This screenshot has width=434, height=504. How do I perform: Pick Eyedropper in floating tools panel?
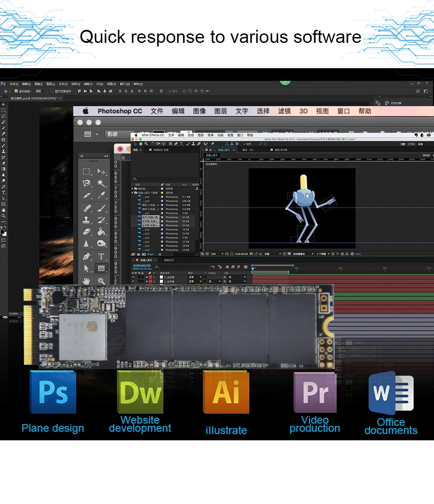click(101, 196)
